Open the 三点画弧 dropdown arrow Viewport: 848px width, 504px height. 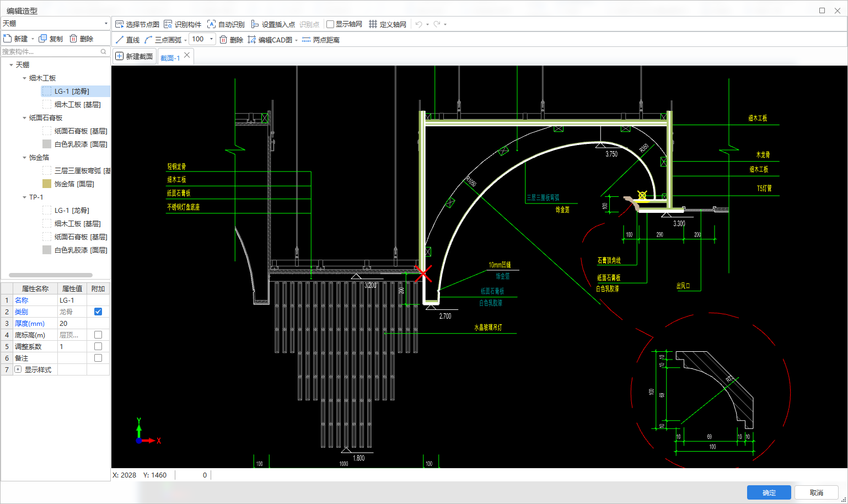pos(185,40)
